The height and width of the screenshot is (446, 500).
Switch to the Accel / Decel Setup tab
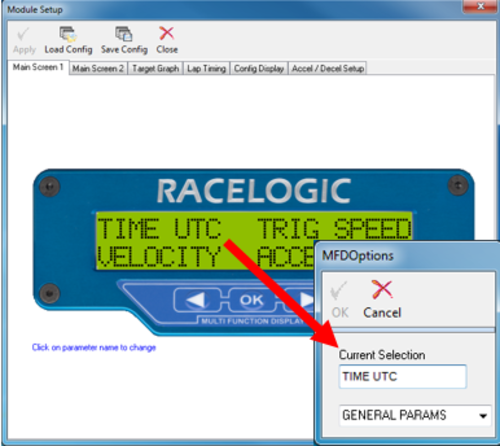tap(328, 69)
